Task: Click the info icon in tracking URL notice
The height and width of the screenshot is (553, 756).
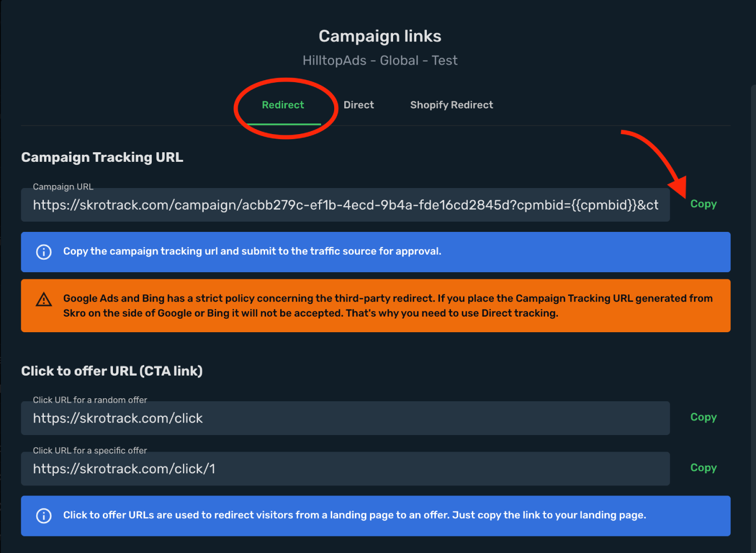Action: click(44, 252)
